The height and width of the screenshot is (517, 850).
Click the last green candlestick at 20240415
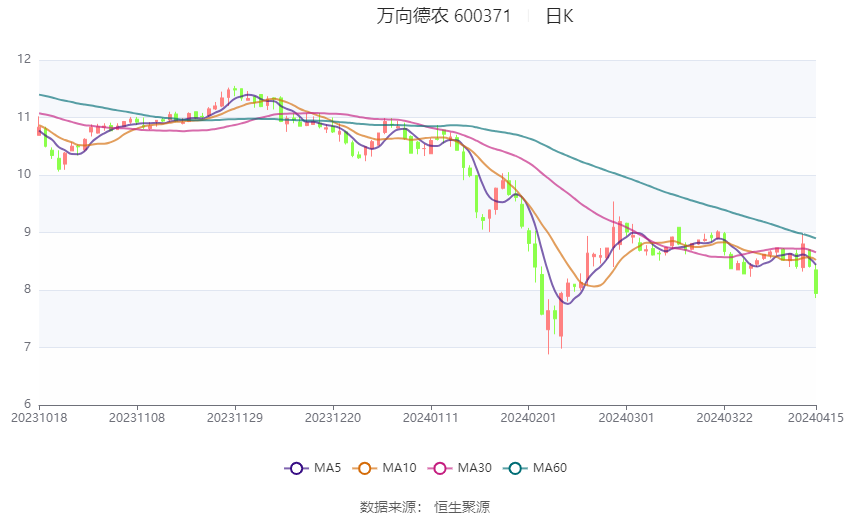click(x=816, y=280)
